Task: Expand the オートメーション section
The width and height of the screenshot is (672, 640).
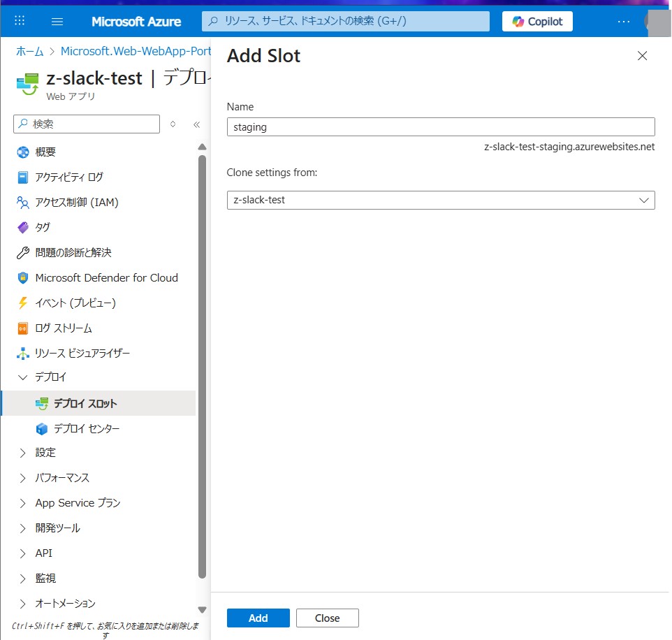Action: point(23,604)
